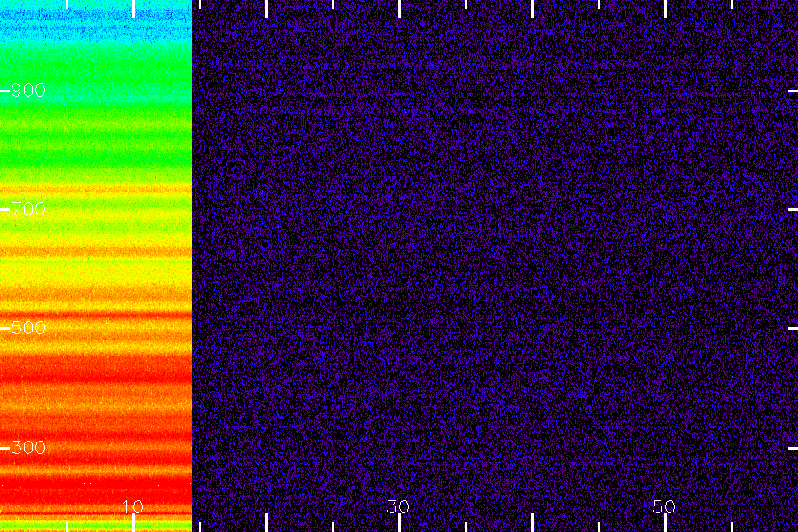Viewport: 798px width, 532px height.
Task: Click the 10 x-axis label
Action: coord(133,506)
